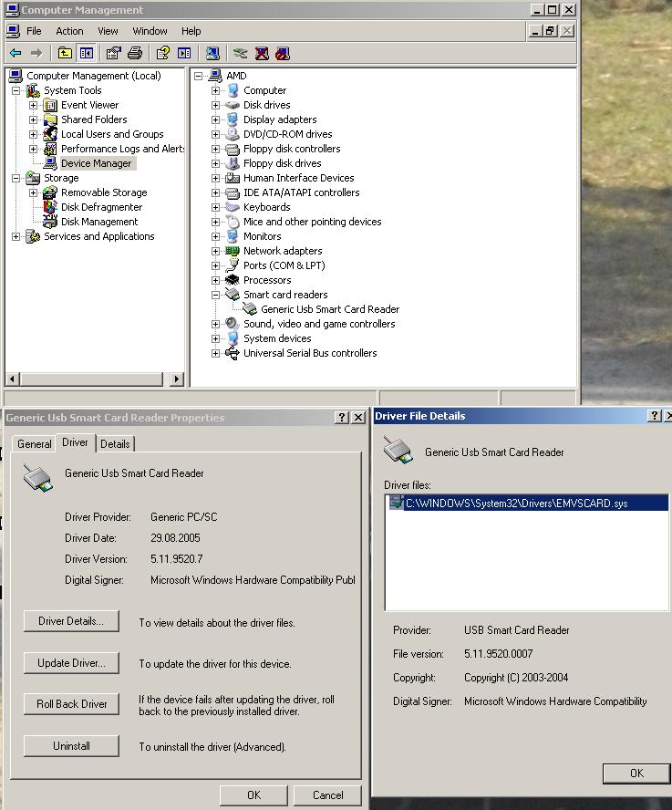Click the Sound, video and game controllers icon

pos(233,324)
